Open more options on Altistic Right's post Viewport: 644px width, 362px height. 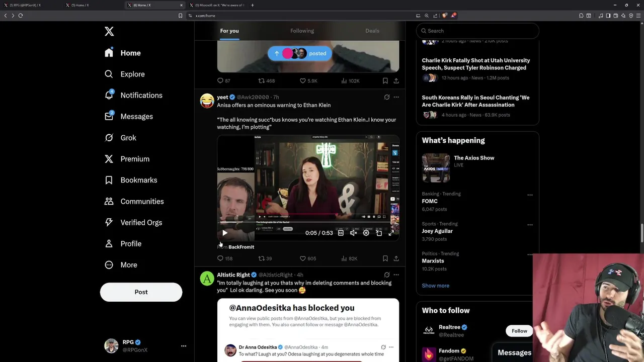pyautogui.click(x=396, y=275)
